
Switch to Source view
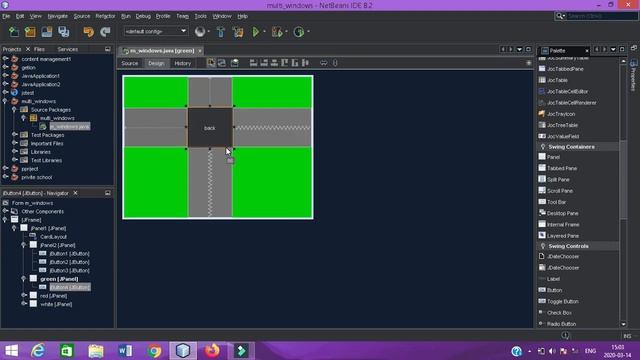[x=130, y=63]
